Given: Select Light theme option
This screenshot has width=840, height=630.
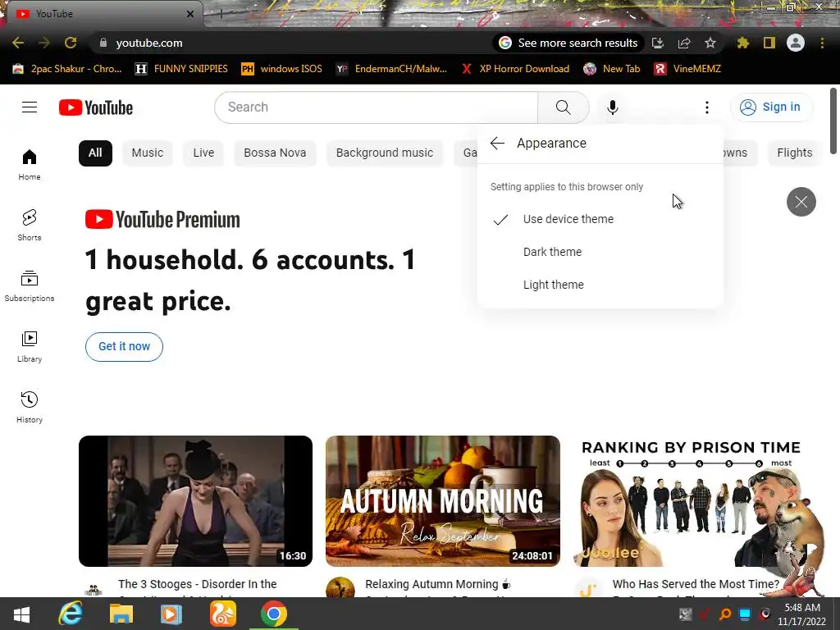Looking at the screenshot, I should (x=600, y=285).
